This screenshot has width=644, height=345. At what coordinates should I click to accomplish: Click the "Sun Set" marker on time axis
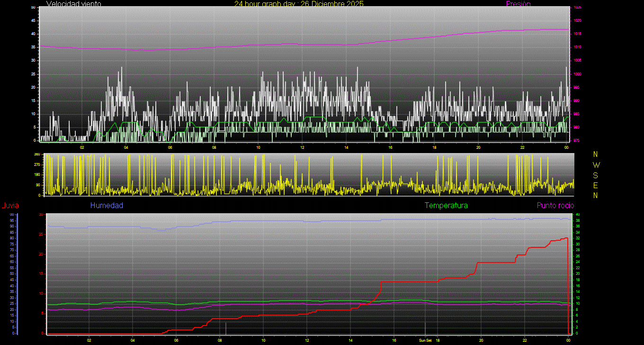[425, 340]
